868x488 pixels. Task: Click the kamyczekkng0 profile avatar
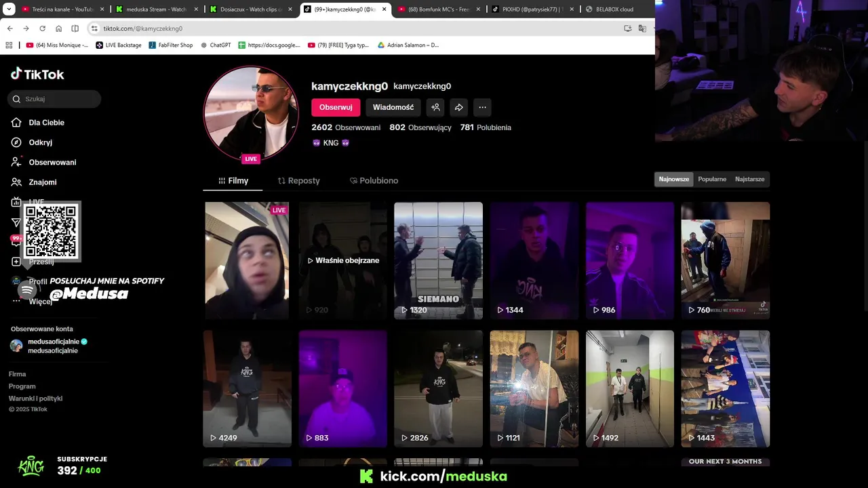click(251, 113)
